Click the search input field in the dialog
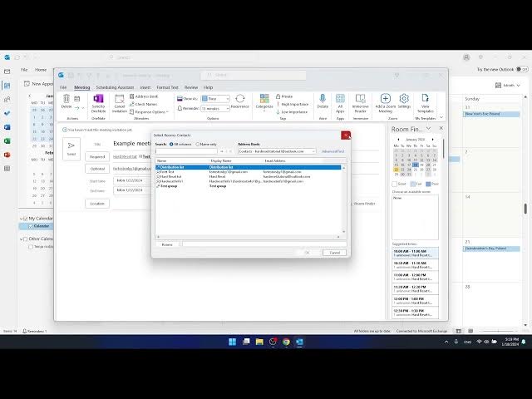 click(186, 151)
